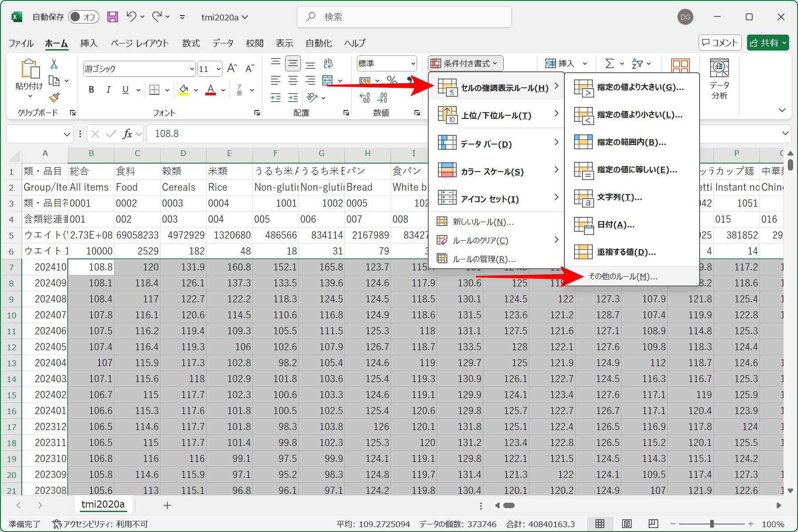The width and height of the screenshot is (798, 532).
Task: Open the font name dropdown 游ゴシック
Action: click(x=192, y=69)
